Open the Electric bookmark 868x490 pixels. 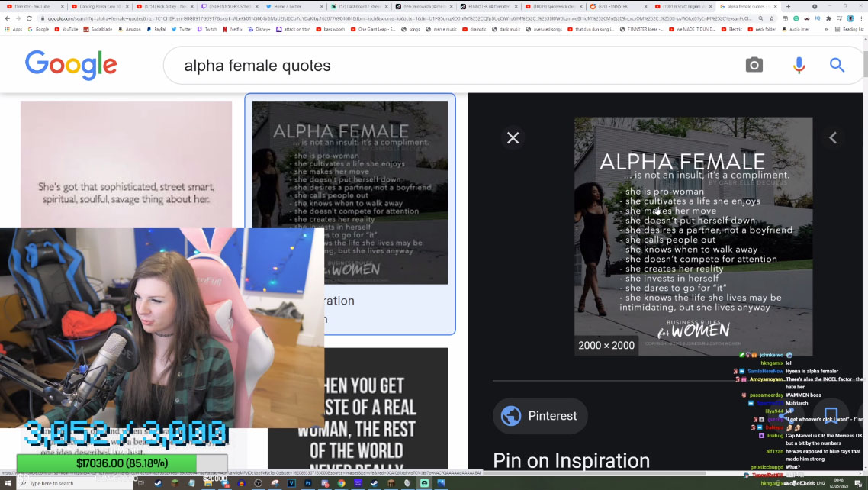click(731, 29)
